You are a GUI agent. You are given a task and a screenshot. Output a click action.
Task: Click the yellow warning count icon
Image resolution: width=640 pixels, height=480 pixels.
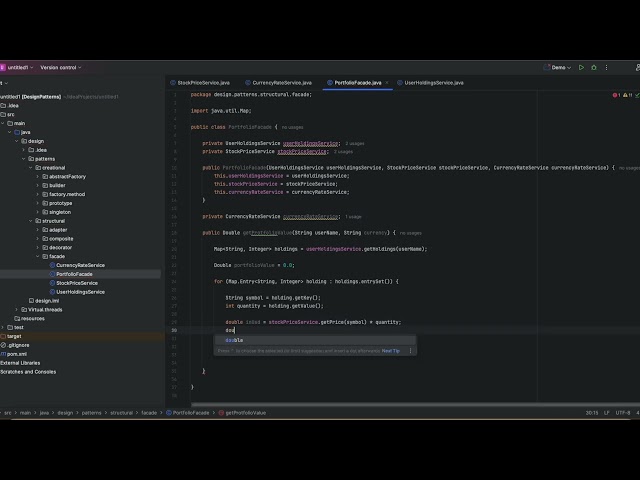click(624, 95)
